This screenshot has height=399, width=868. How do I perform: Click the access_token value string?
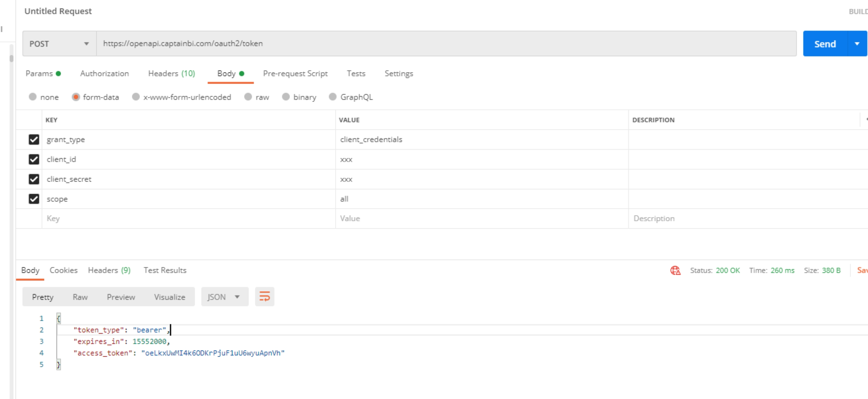(x=213, y=353)
